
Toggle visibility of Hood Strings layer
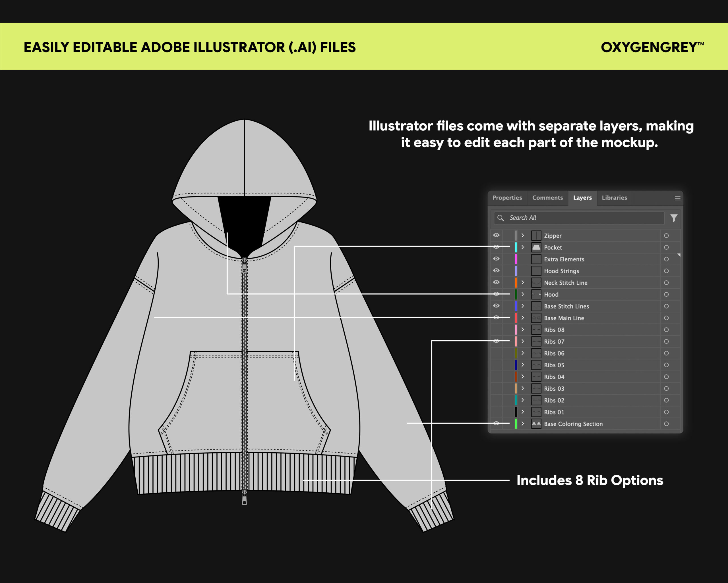(496, 270)
